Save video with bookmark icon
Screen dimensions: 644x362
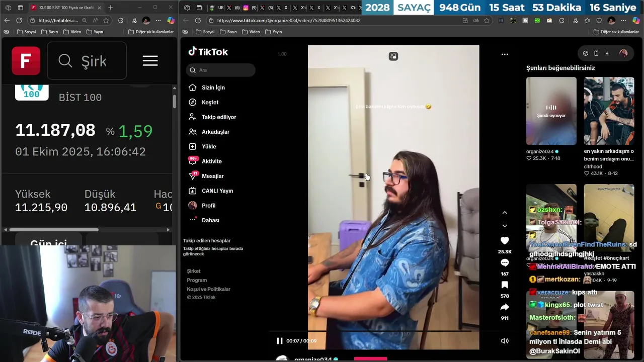(x=505, y=285)
